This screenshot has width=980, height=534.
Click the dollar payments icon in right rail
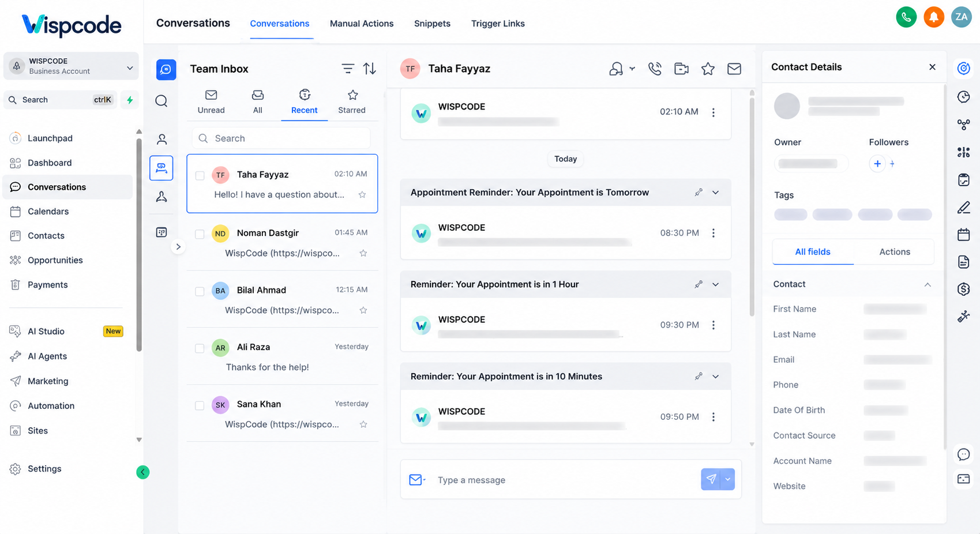(963, 288)
